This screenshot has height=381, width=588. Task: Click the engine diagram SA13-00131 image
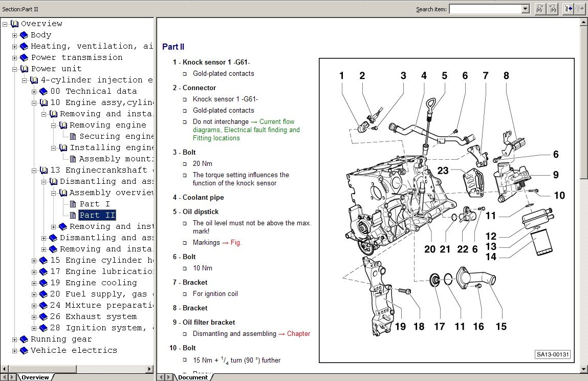447,210
